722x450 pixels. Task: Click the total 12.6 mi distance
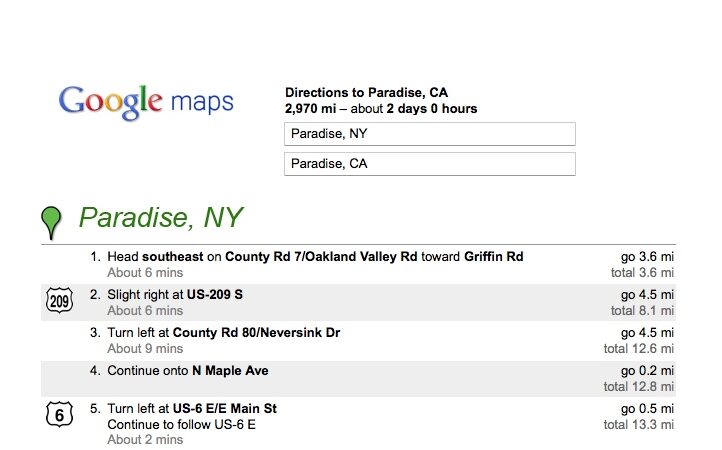coord(639,349)
